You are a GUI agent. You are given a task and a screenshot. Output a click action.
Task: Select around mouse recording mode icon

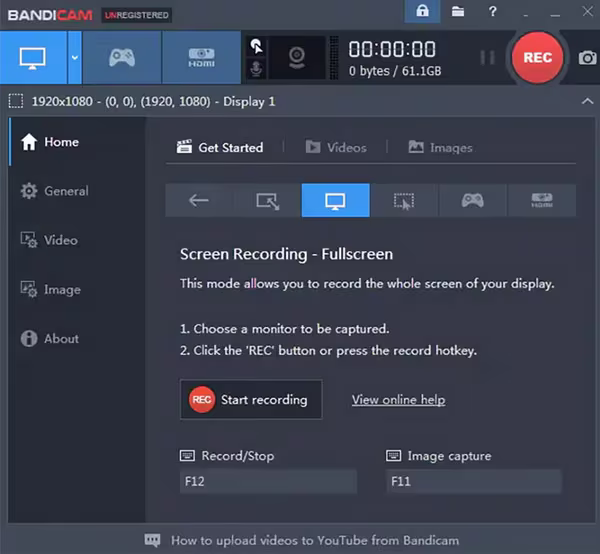tap(404, 200)
